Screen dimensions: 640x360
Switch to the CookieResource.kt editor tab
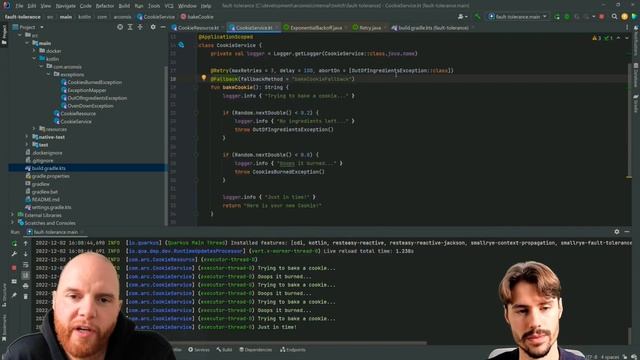click(x=198, y=28)
